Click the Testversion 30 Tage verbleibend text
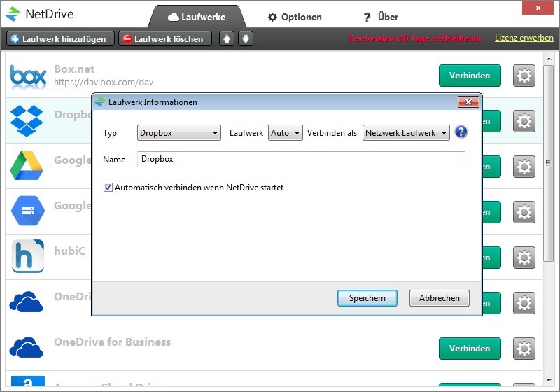 (x=414, y=38)
